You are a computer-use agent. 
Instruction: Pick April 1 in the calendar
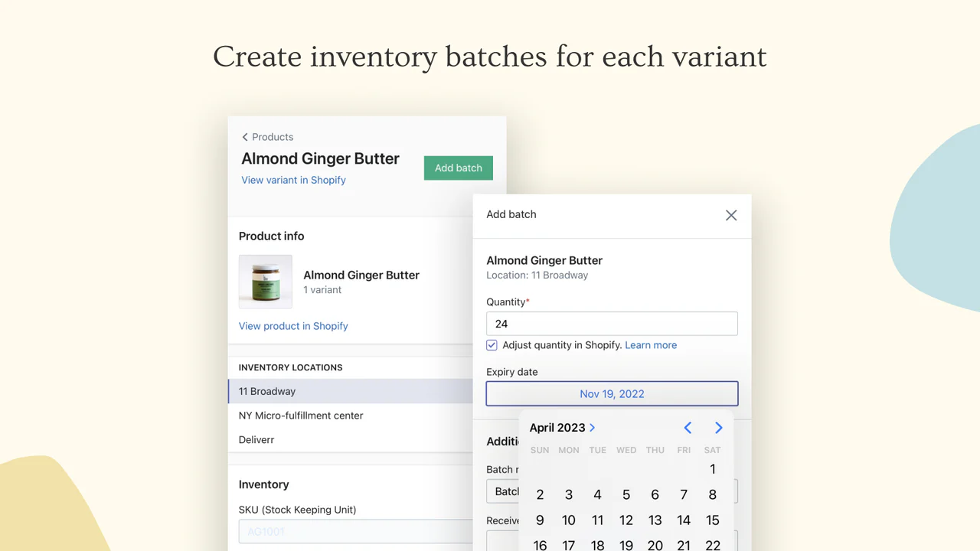[713, 469]
